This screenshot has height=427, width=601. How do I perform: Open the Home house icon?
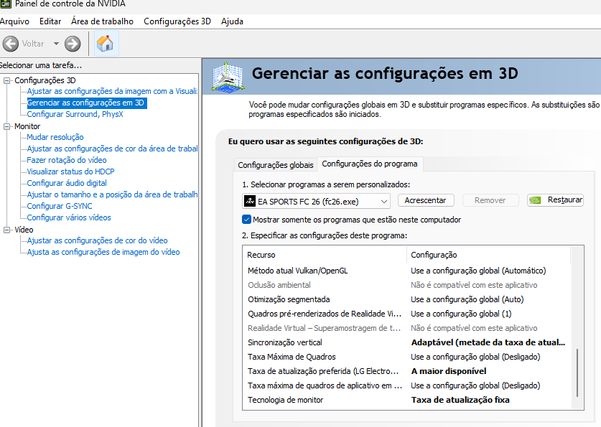(105, 43)
